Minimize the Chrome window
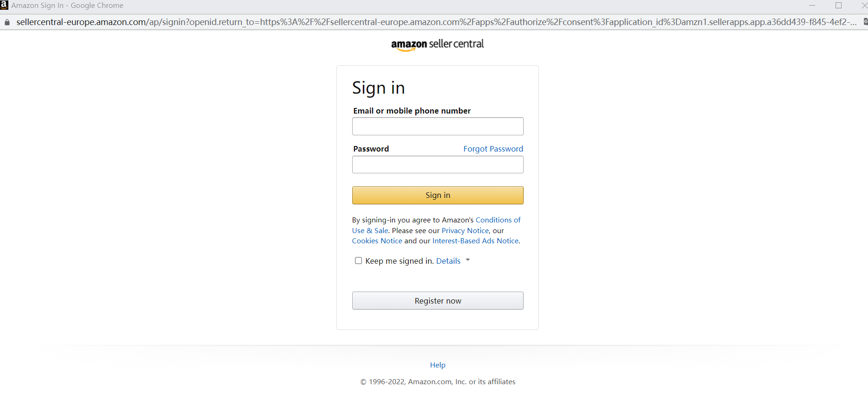The image size is (868, 393). pos(812,6)
